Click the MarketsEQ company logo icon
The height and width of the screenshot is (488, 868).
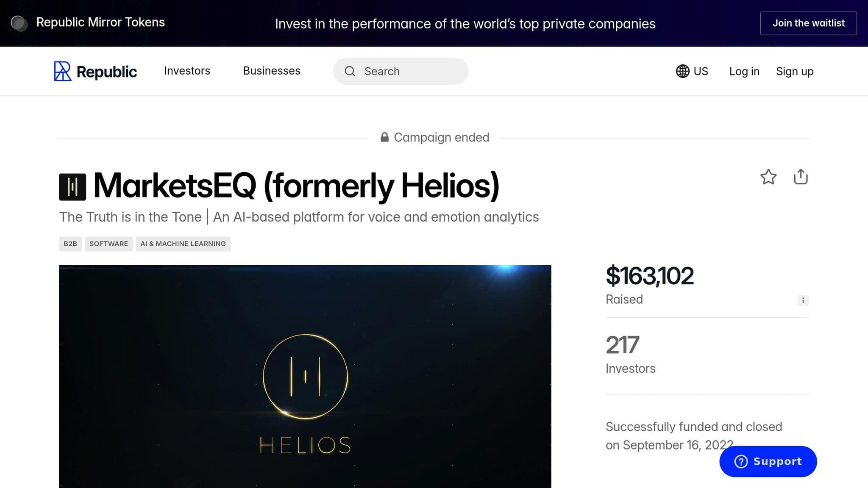(72, 186)
